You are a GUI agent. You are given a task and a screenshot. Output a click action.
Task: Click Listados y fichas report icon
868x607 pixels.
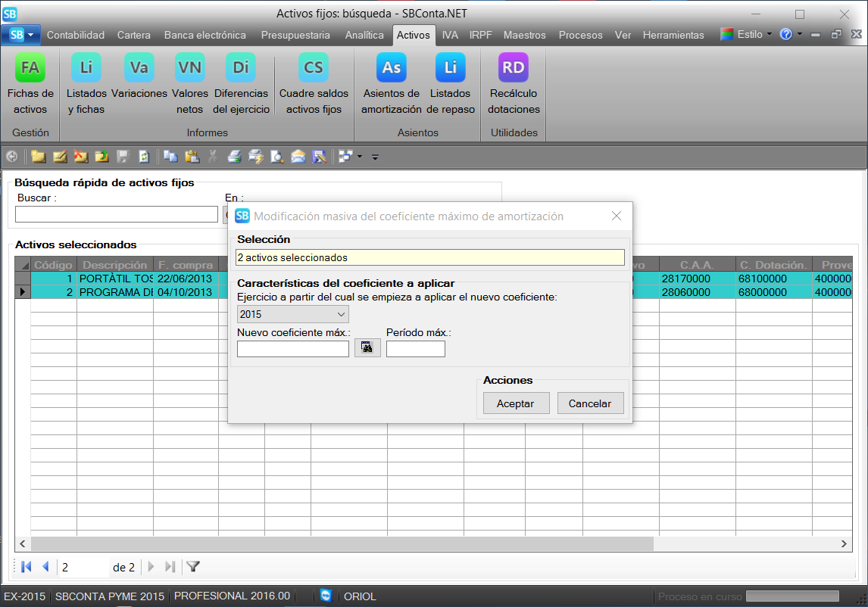[x=86, y=68]
